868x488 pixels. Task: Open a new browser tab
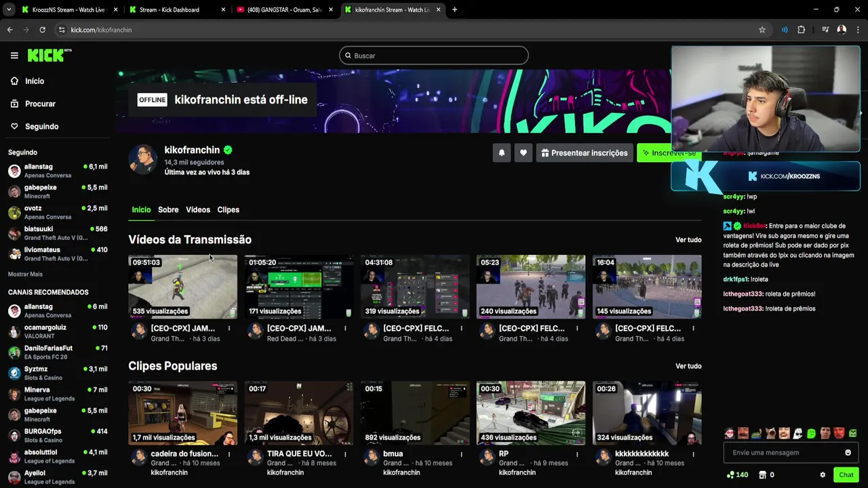[x=454, y=9]
